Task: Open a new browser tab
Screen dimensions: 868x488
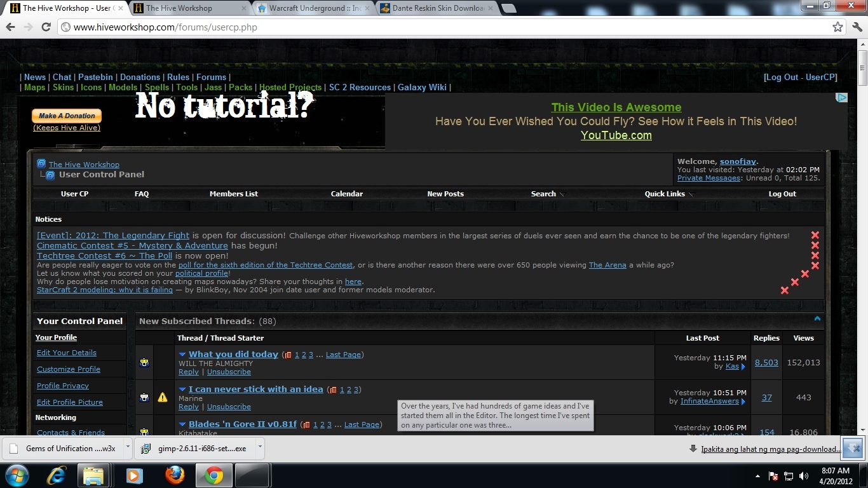Action: (x=508, y=8)
